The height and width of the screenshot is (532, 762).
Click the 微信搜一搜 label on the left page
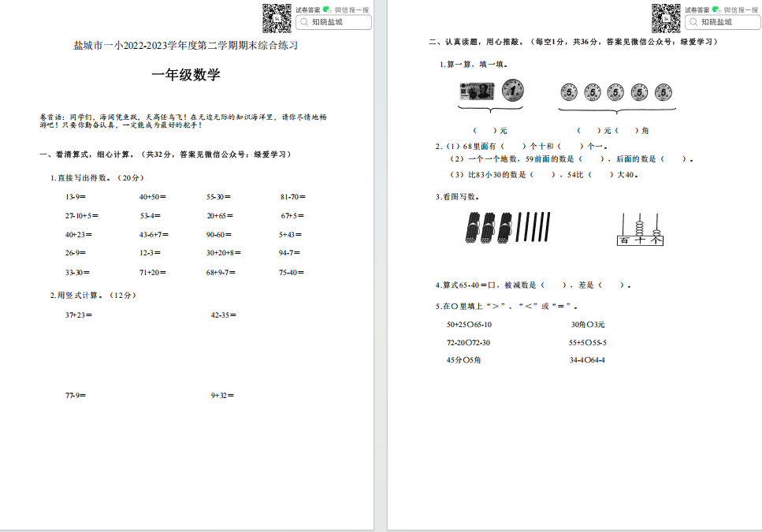[x=351, y=9]
